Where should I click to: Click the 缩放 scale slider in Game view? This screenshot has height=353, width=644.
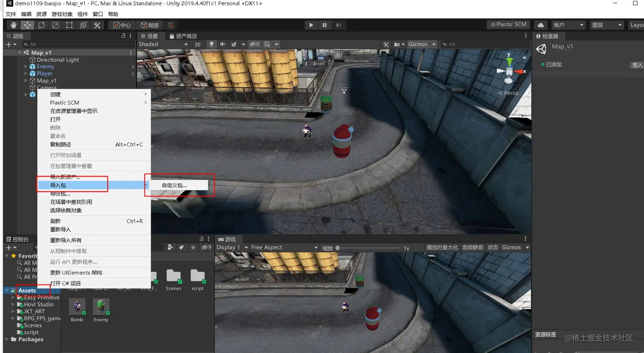[368, 248]
